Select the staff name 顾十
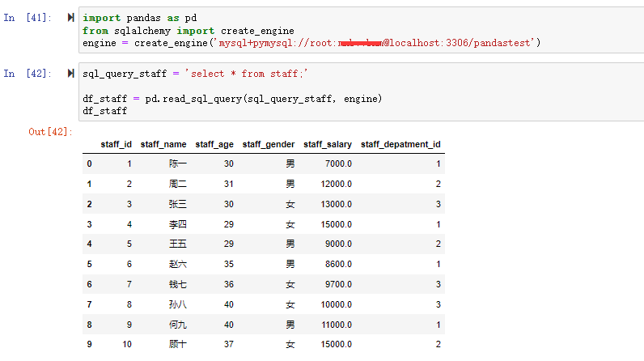 [x=178, y=344]
